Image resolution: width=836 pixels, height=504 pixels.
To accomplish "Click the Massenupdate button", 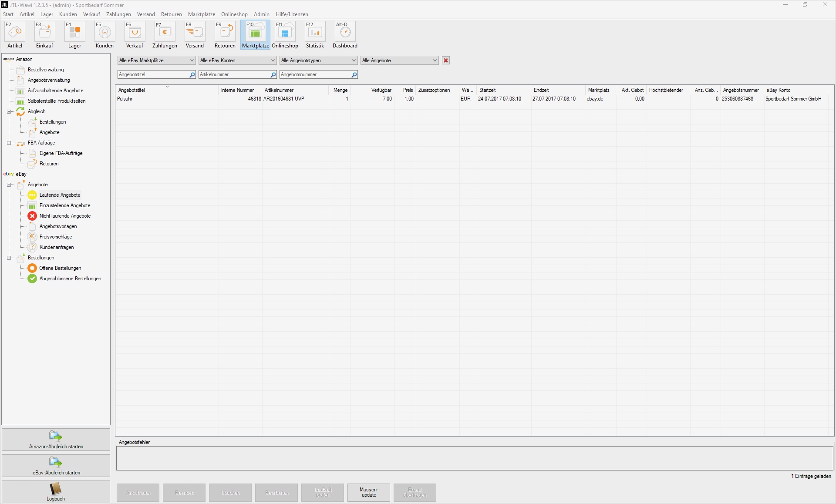I will point(369,492).
